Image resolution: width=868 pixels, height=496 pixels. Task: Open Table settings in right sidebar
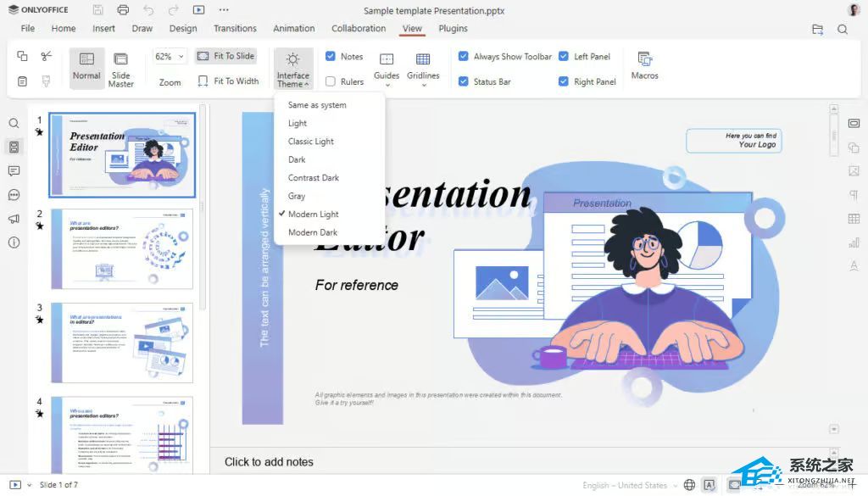[x=854, y=219]
